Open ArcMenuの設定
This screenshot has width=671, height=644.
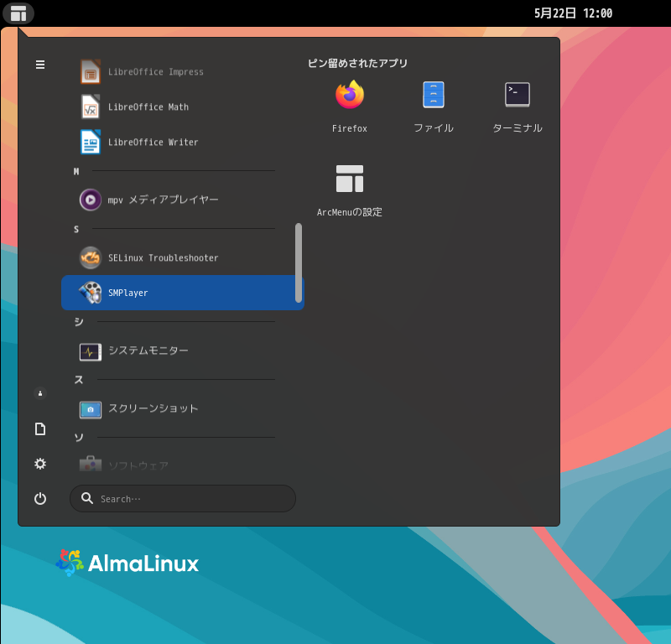350,190
